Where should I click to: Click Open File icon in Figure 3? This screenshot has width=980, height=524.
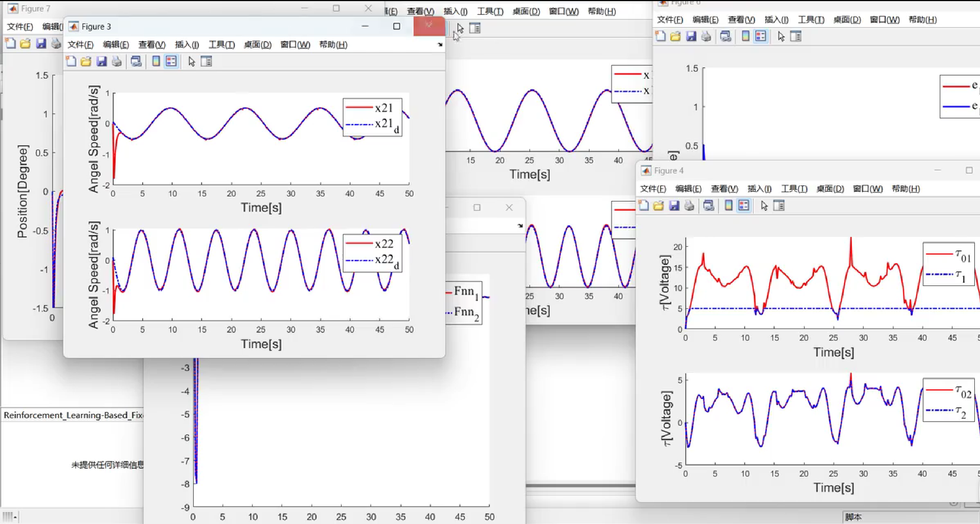[87, 62]
